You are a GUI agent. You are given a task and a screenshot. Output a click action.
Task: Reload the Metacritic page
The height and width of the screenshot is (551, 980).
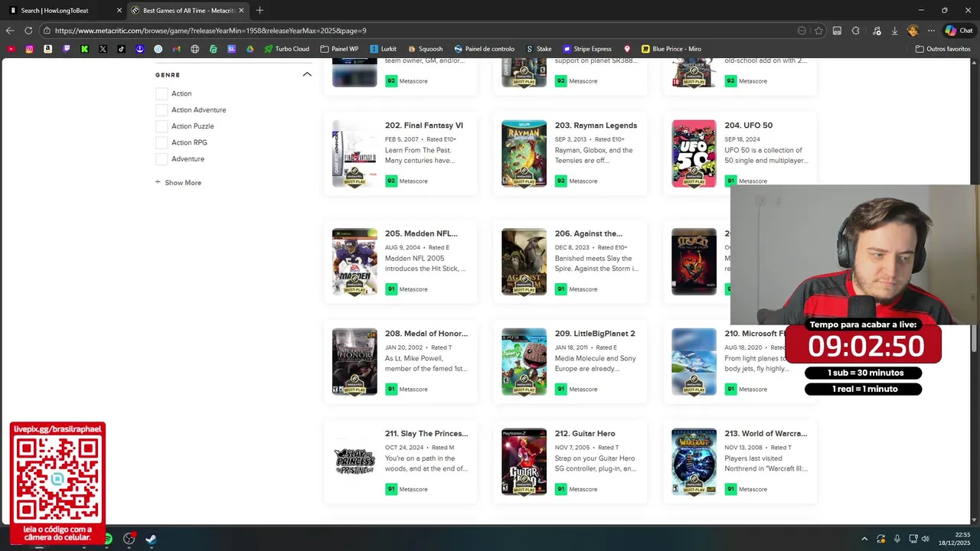(x=28, y=31)
